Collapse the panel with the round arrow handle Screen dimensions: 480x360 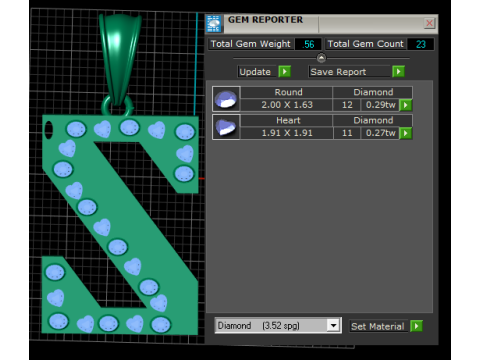[x=321, y=58]
